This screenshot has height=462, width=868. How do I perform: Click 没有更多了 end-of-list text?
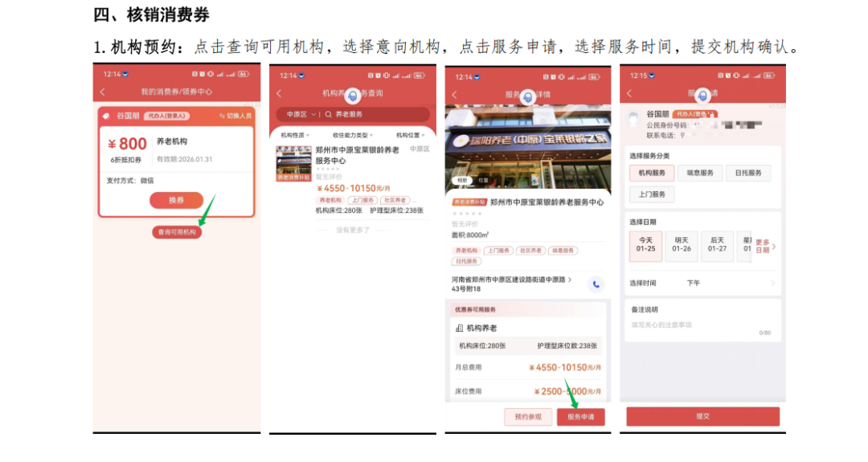point(353,230)
